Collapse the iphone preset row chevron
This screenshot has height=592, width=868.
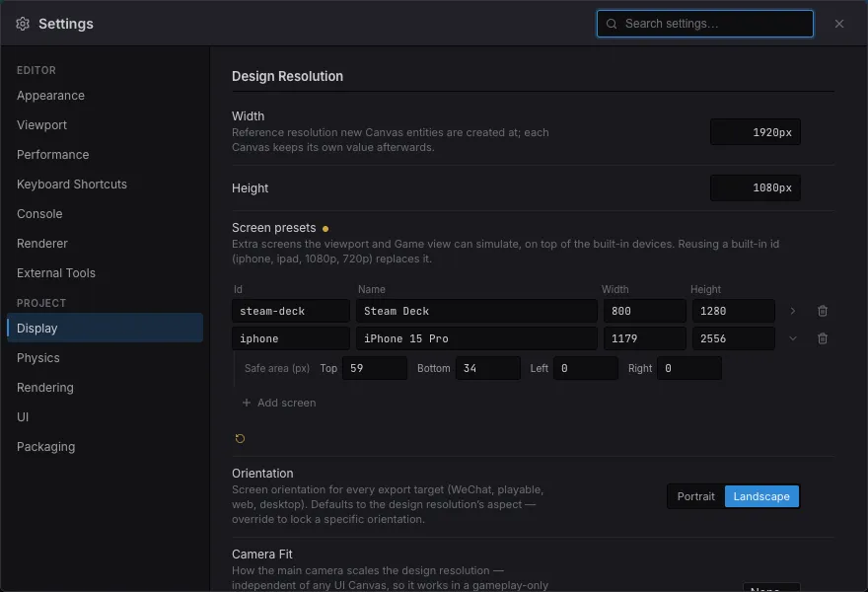(793, 338)
